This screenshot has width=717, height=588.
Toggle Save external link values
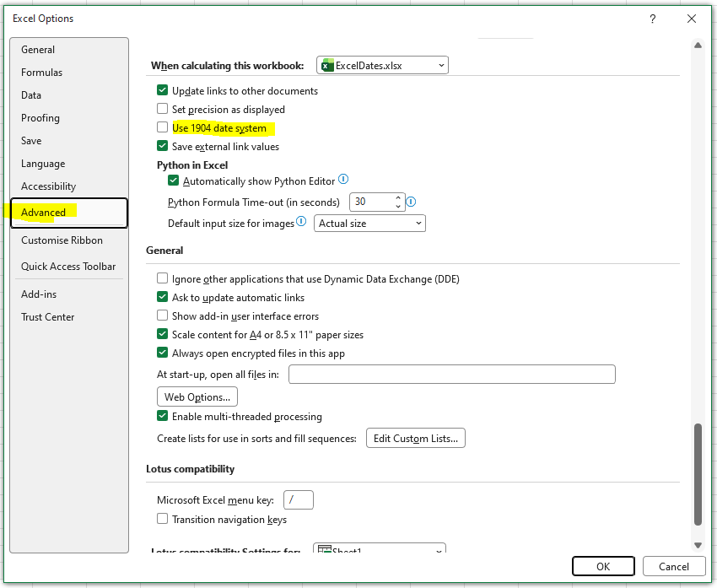coord(162,146)
